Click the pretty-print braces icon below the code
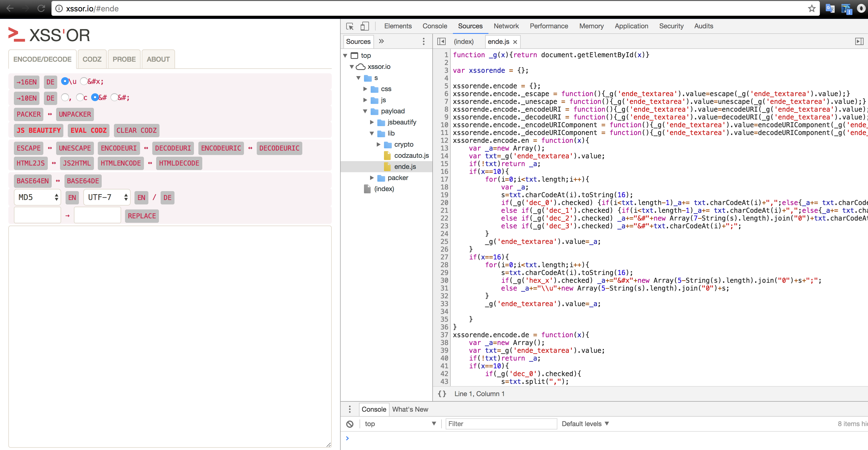 442,393
